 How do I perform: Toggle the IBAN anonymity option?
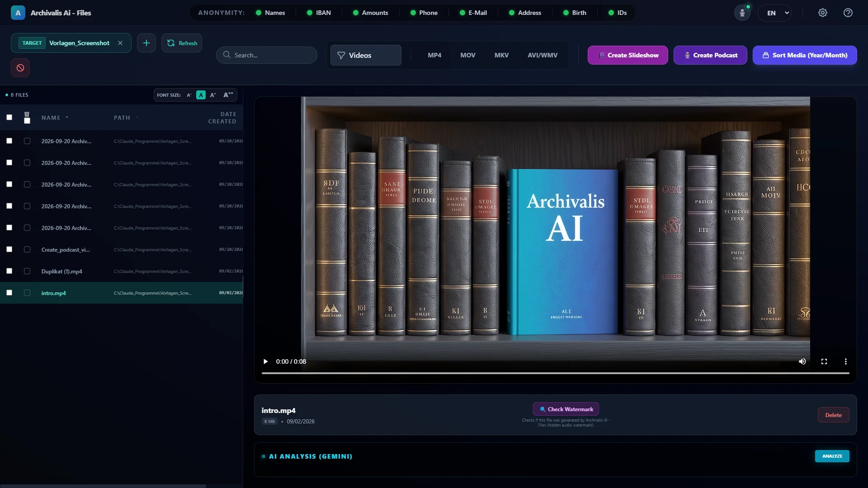coord(319,13)
